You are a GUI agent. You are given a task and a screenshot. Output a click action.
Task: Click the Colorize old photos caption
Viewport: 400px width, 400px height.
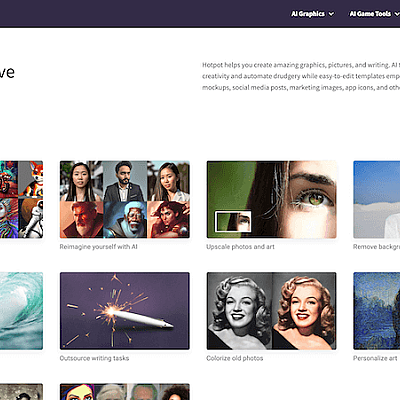(x=235, y=358)
